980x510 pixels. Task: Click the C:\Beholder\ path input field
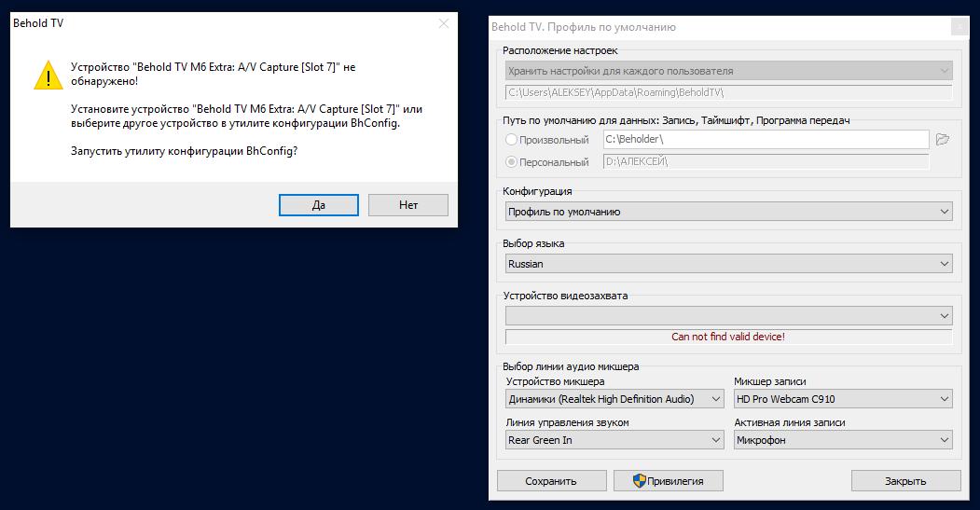click(765, 139)
